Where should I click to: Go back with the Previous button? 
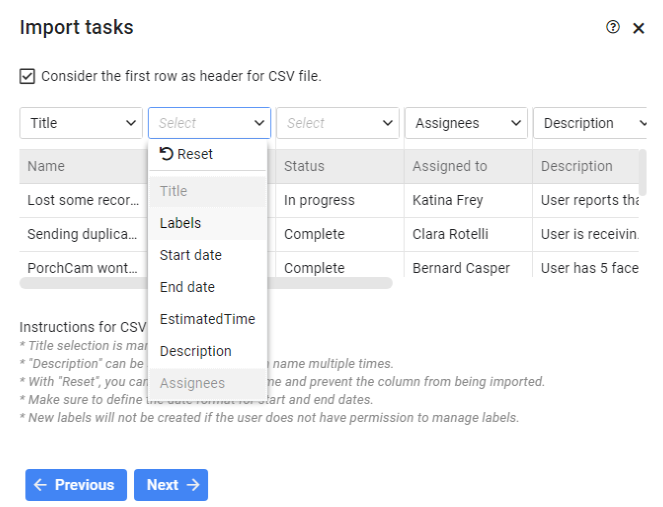76,485
